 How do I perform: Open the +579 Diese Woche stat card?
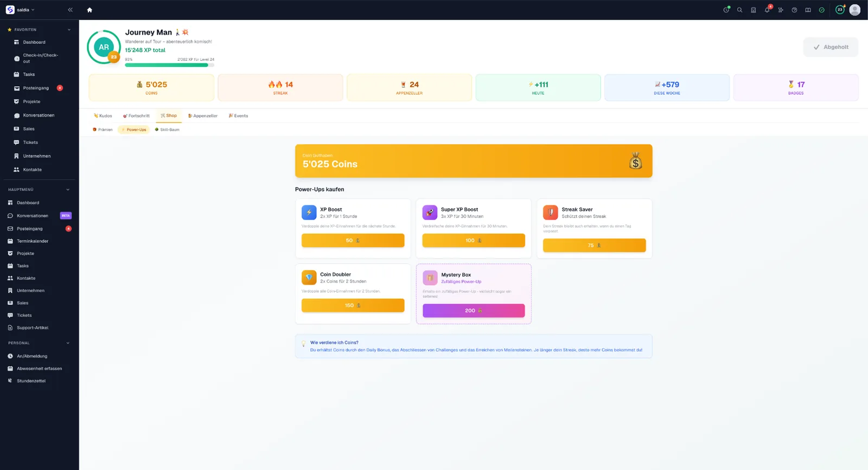(x=667, y=88)
